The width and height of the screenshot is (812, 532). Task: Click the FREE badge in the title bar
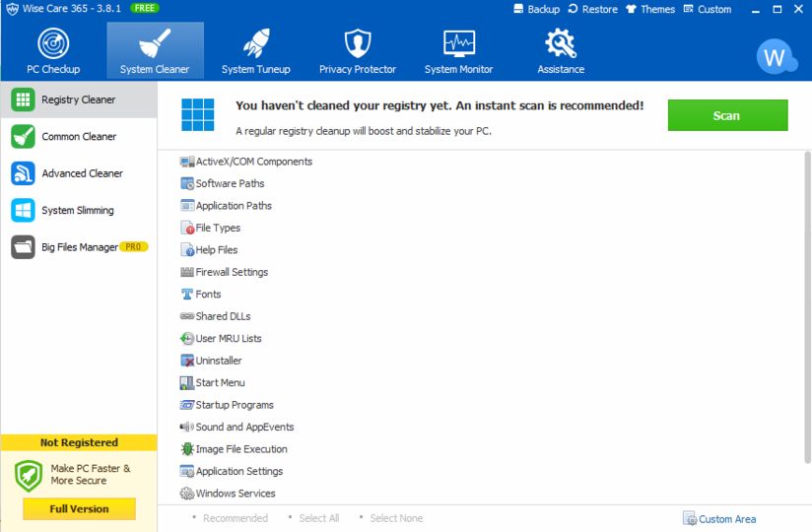[145, 8]
